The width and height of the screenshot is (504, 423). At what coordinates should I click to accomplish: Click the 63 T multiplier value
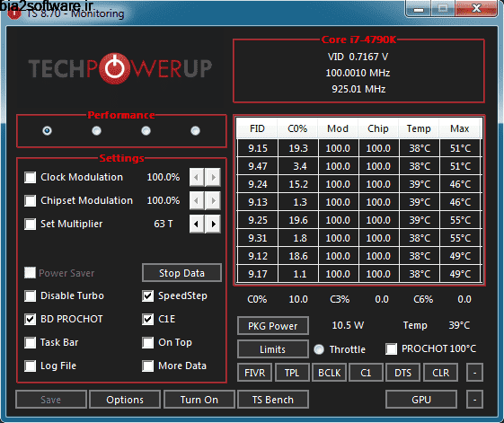click(164, 224)
